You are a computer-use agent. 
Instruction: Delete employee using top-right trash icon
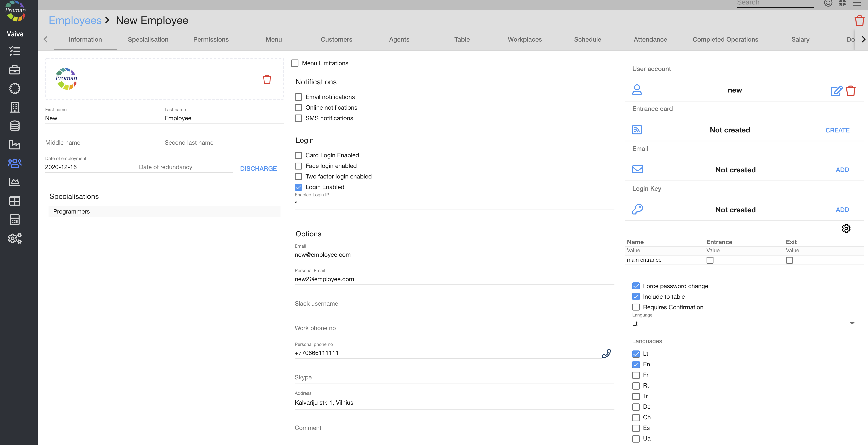pos(859,21)
